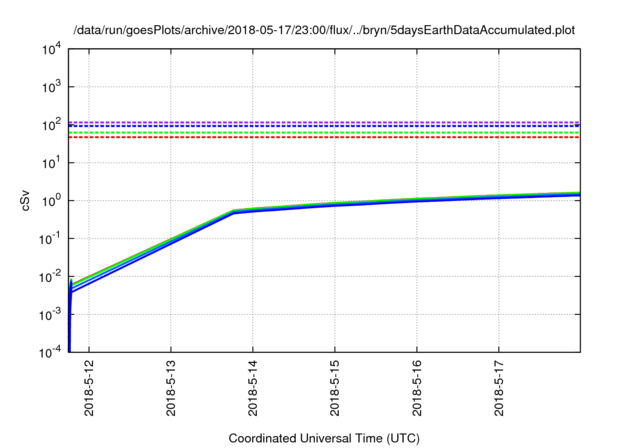Image resolution: width=640 pixels, height=448 pixels.
Task: Click the y-axis label cSv
Action: point(26,201)
